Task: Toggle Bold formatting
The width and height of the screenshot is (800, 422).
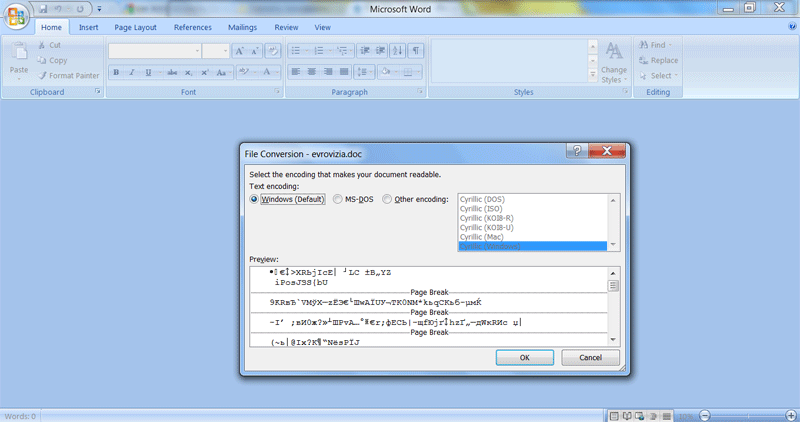Action: tap(116, 72)
